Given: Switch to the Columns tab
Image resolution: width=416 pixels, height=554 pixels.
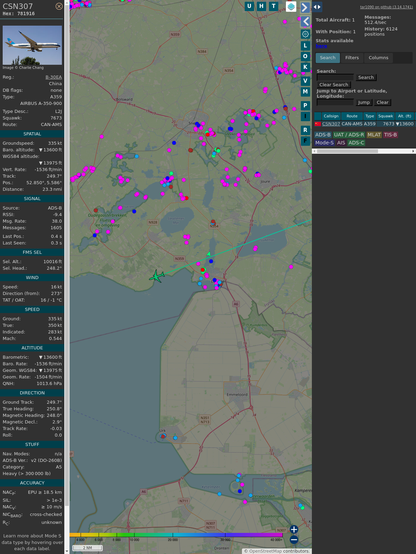Looking at the screenshot, I should click(x=378, y=58).
